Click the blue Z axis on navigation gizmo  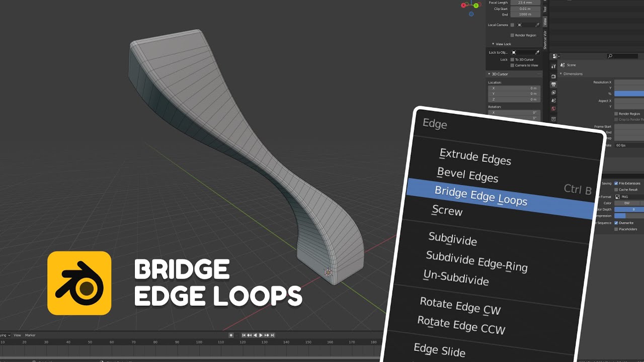(471, 14)
